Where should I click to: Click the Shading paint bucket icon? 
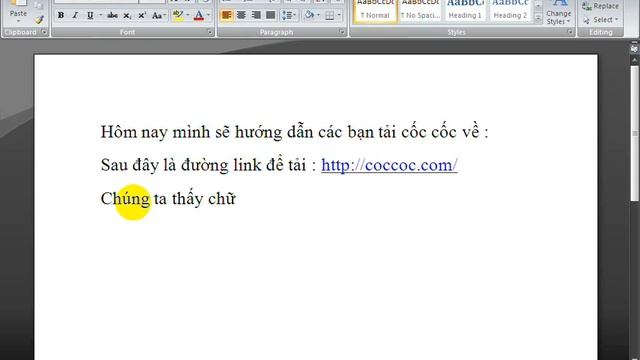(309, 16)
